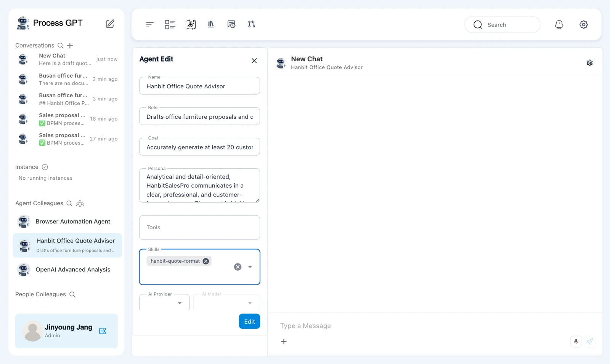Screen dimensions: 610x364
Task: Search conversations with magnifier icon
Action: [x=60, y=45]
